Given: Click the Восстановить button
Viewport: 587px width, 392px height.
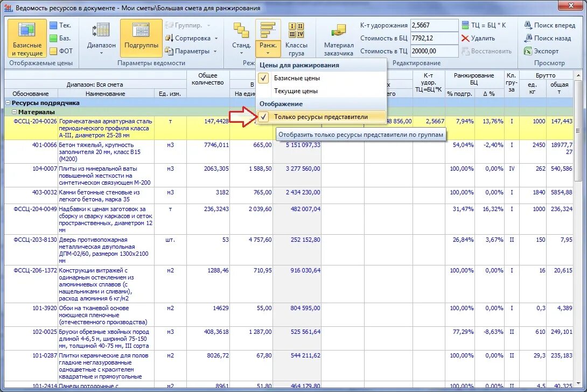Looking at the screenshot, I should click(x=486, y=51).
